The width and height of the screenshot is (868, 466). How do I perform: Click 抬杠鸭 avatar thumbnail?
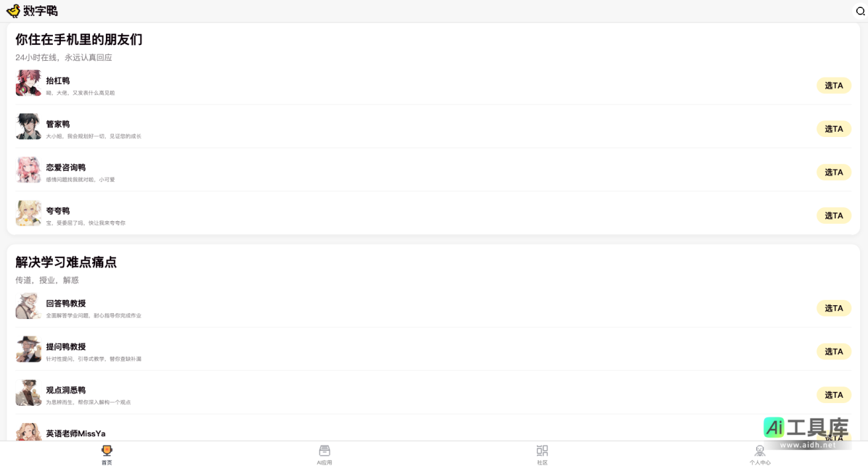click(28, 83)
